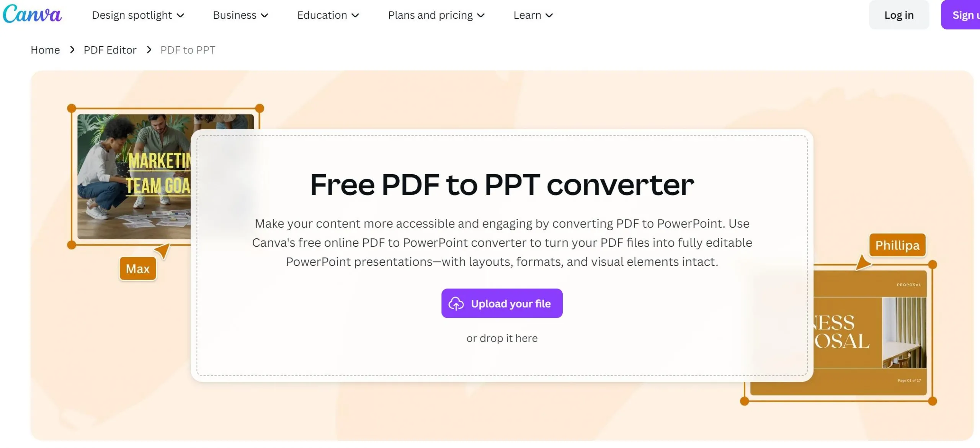The width and height of the screenshot is (980, 448).
Task: Expand the Design spotlight dropdown
Action: (x=137, y=15)
